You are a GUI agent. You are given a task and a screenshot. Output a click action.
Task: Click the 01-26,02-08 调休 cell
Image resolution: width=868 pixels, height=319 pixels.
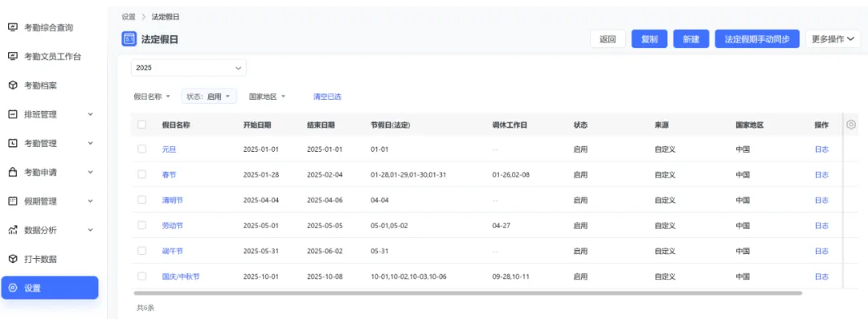[x=510, y=175]
